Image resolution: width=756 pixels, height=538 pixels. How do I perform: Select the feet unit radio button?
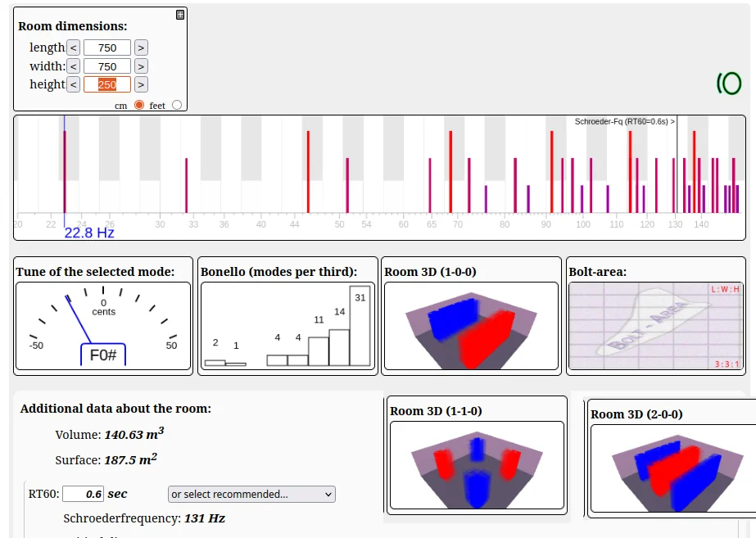click(177, 105)
